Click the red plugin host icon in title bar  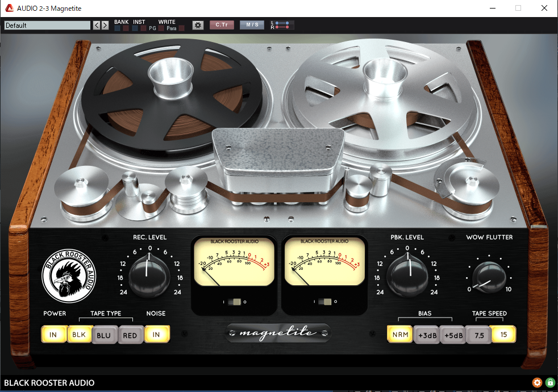9,8
